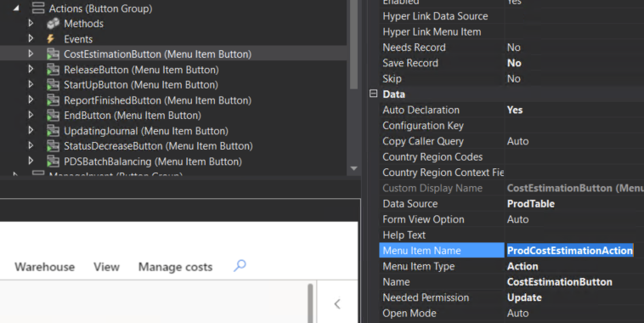The image size is (644, 323).
Task: Collapse the Data property category
Action: (373, 93)
